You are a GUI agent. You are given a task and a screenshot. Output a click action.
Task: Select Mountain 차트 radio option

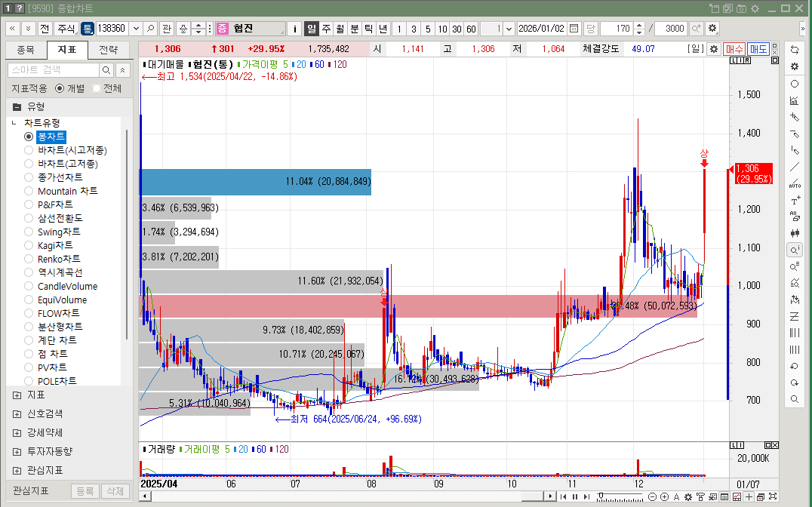pyautogui.click(x=29, y=191)
